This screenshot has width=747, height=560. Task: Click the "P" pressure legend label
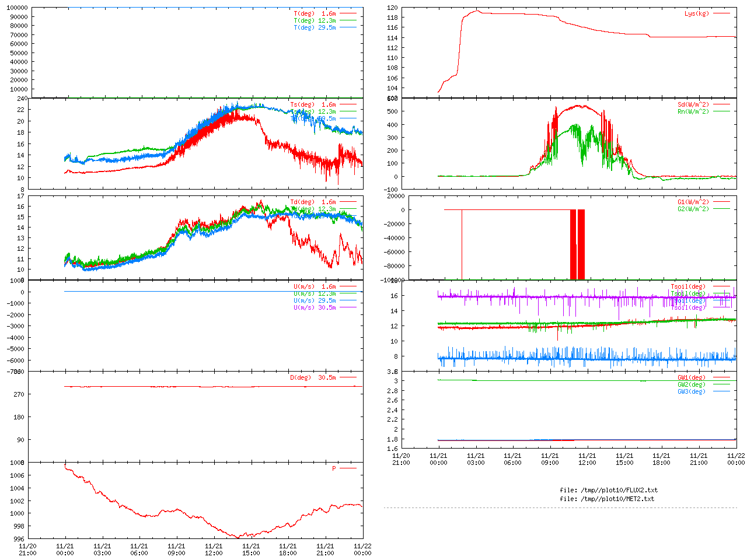(334, 468)
